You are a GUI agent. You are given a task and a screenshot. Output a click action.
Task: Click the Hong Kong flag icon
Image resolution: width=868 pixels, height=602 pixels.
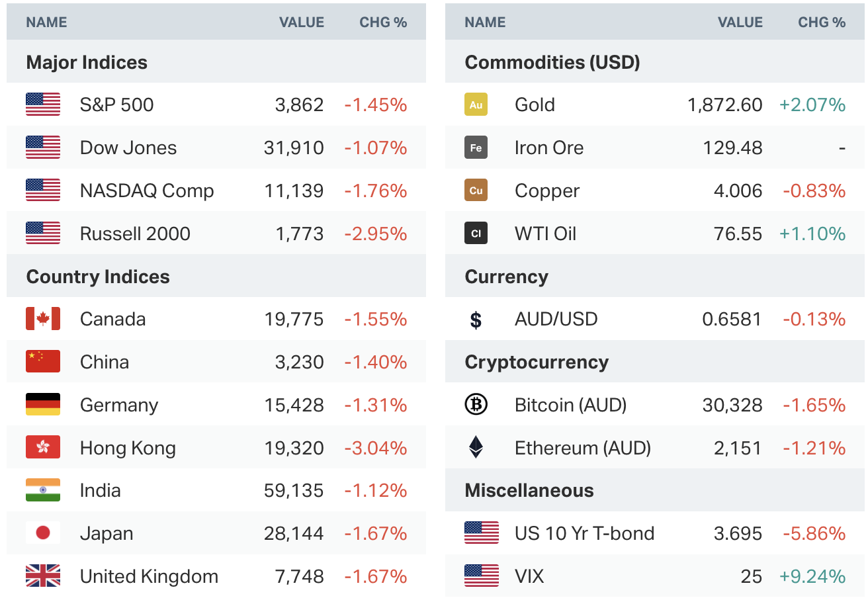click(x=43, y=448)
